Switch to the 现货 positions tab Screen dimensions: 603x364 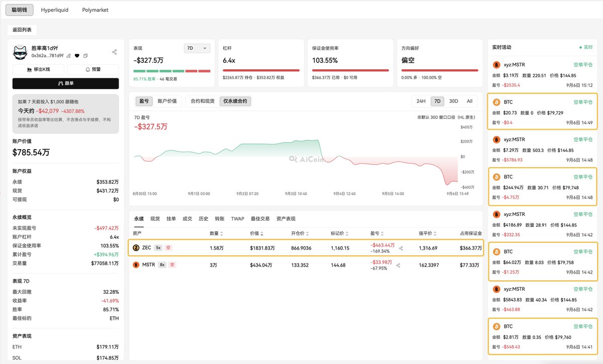(155, 219)
